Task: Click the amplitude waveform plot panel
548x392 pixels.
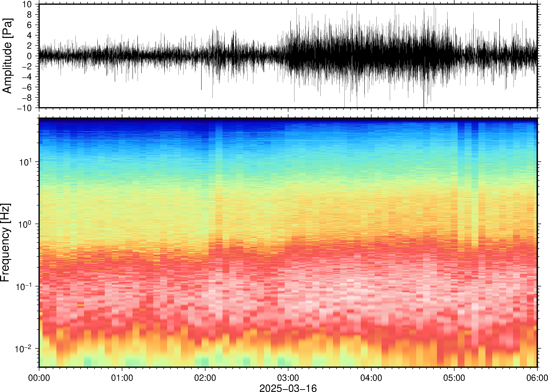Action: tap(288, 56)
